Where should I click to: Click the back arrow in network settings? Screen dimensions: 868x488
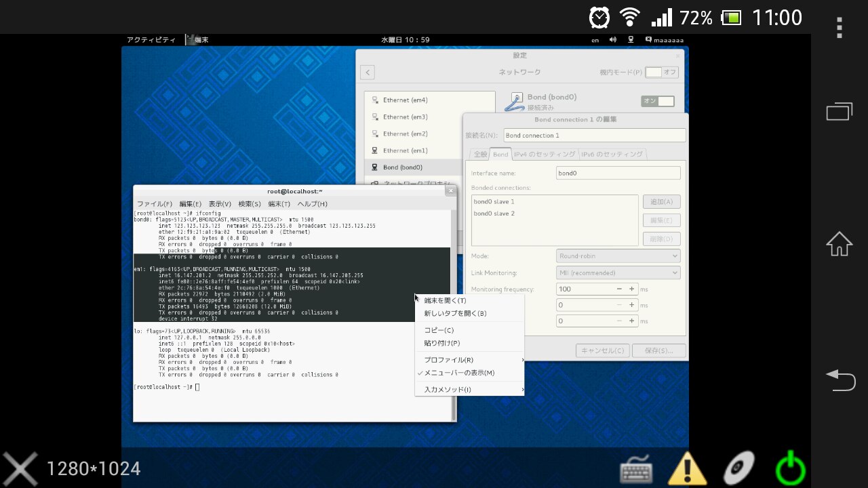pos(368,72)
